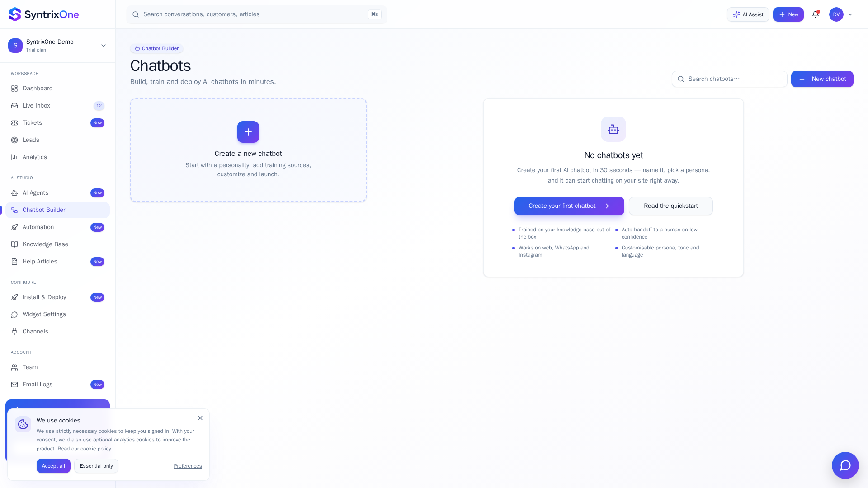Open Read the quickstart
Screen dimensions: 868x488
pyautogui.click(x=671, y=206)
